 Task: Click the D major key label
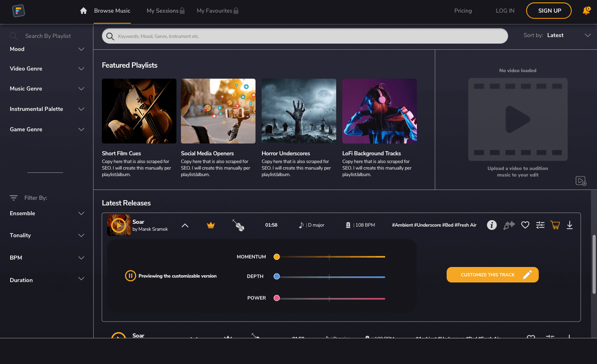pyautogui.click(x=316, y=225)
